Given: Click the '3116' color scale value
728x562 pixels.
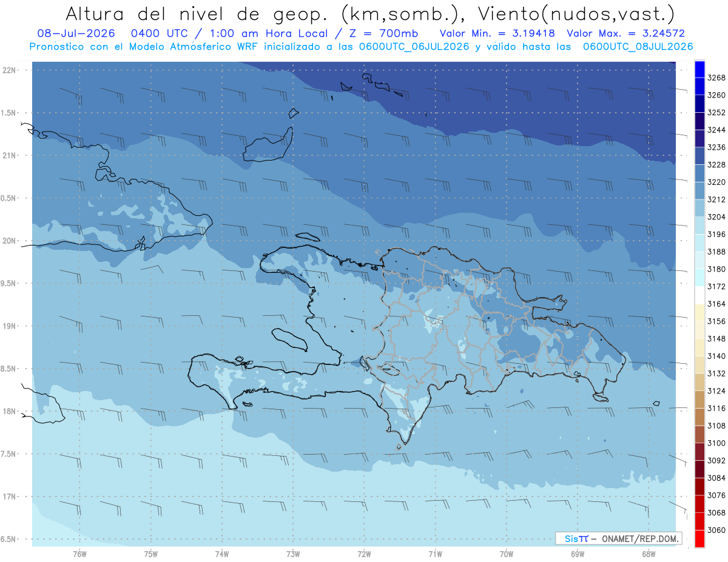Looking at the screenshot, I should [x=716, y=408].
